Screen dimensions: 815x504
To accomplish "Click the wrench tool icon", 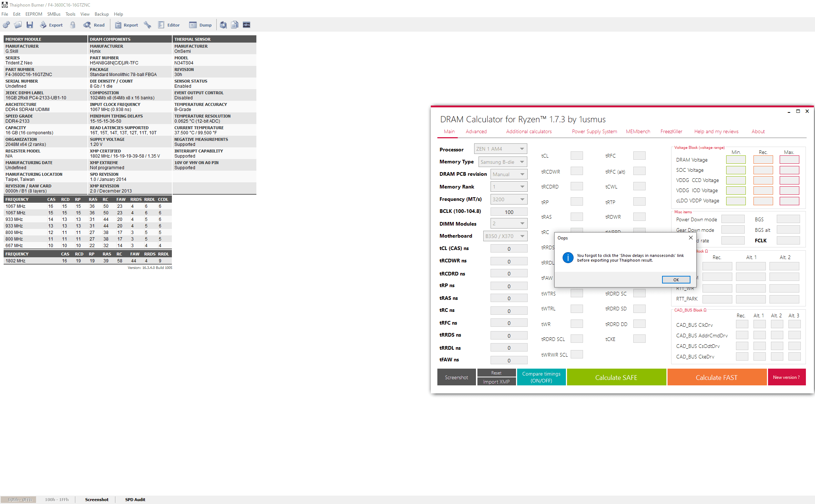I will 147,25.
